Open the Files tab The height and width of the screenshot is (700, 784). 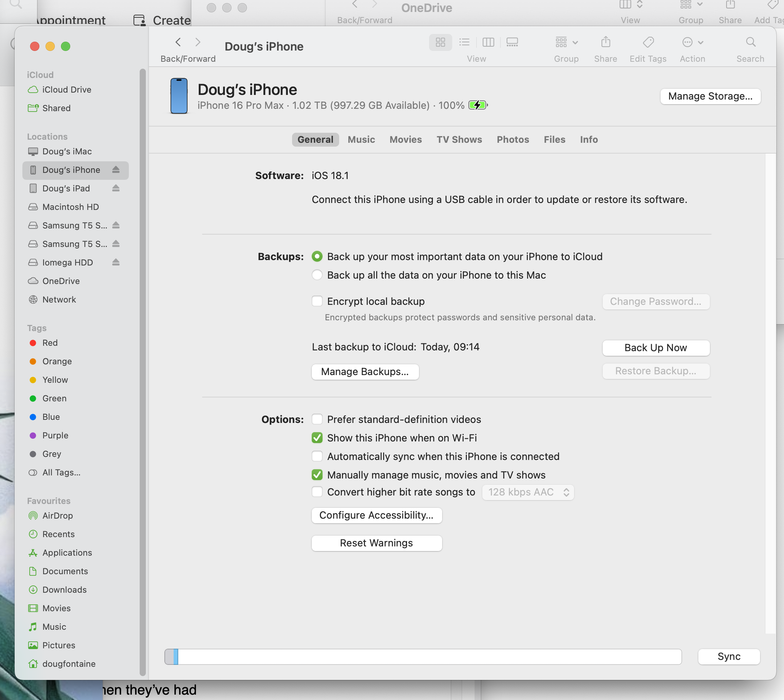pyautogui.click(x=554, y=140)
